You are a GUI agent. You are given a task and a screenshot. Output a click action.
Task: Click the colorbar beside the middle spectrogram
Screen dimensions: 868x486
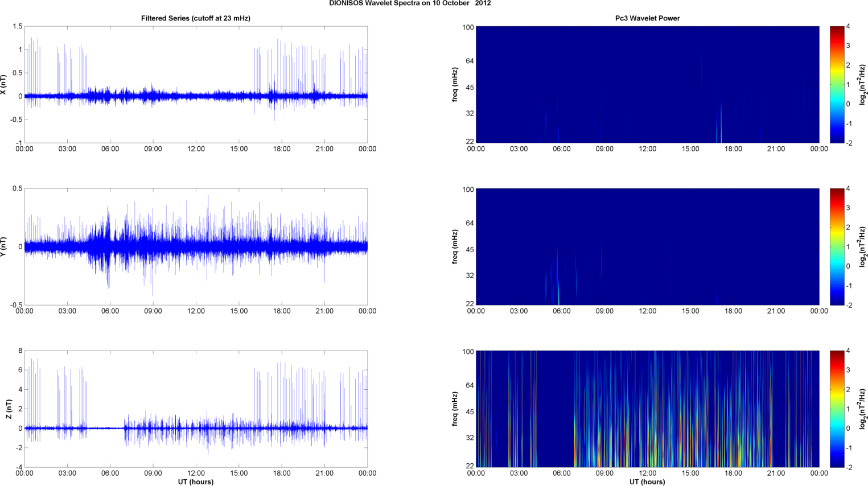pos(837,247)
